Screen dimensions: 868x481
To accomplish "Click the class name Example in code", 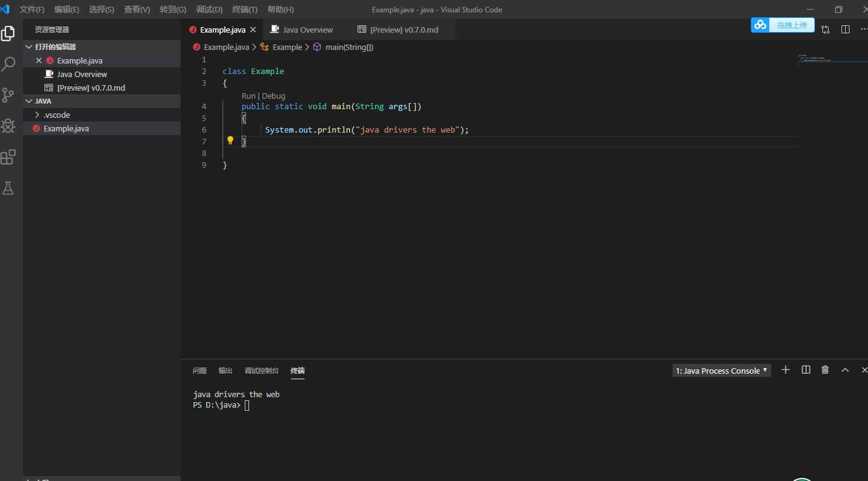I will click(268, 72).
